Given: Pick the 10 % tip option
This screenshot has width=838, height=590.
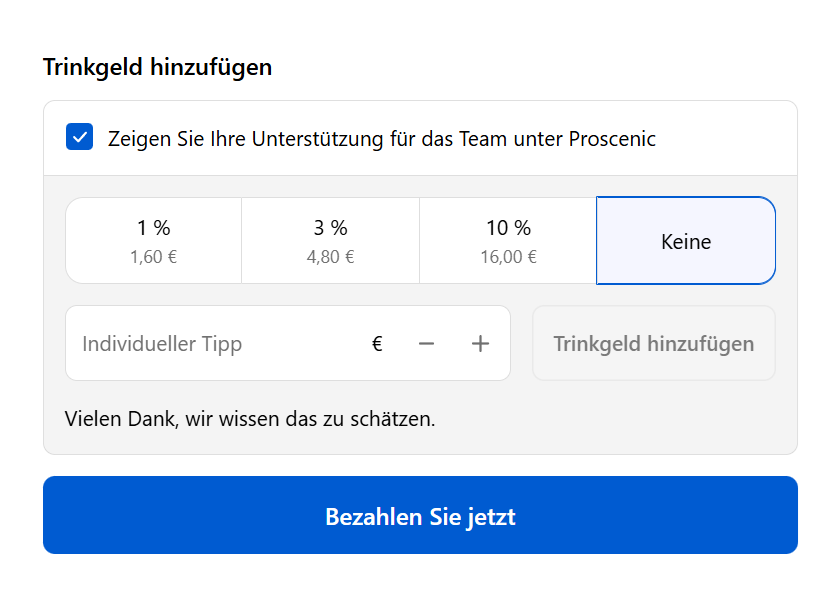Looking at the screenshot, I should 508,241.
